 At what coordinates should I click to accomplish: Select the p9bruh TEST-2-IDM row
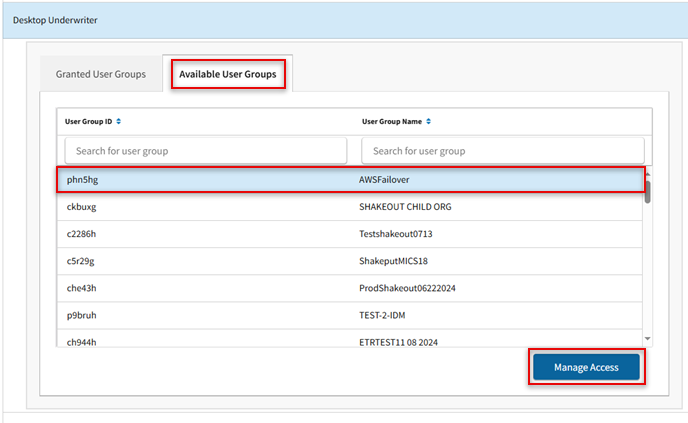click(x=350, y=315)
